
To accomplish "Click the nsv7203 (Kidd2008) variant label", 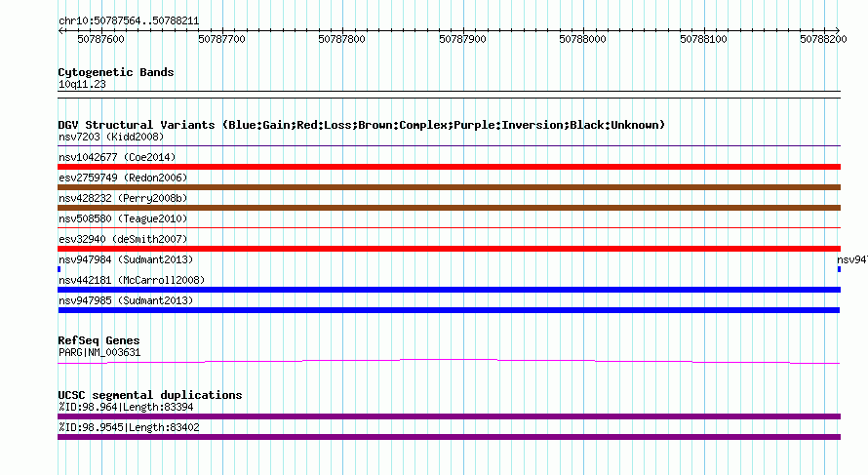I will (111, 137).
